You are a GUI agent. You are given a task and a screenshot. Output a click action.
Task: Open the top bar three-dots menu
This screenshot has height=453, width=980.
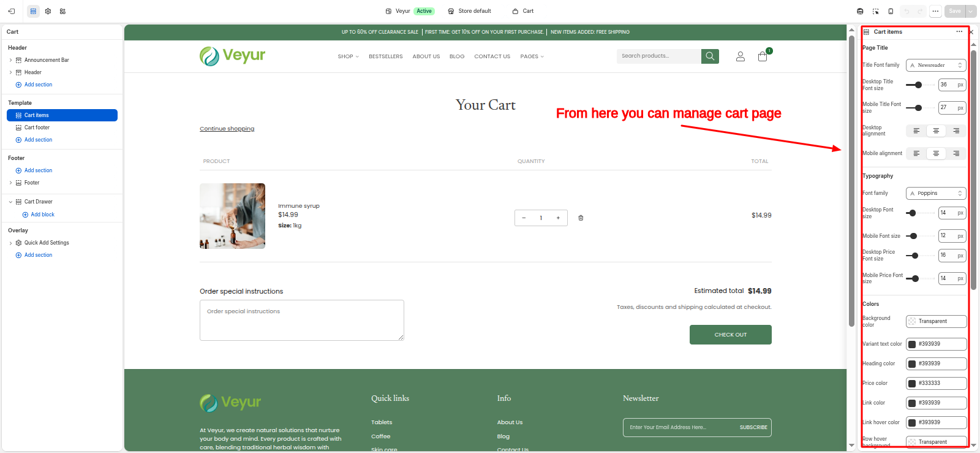pos(935,11)
